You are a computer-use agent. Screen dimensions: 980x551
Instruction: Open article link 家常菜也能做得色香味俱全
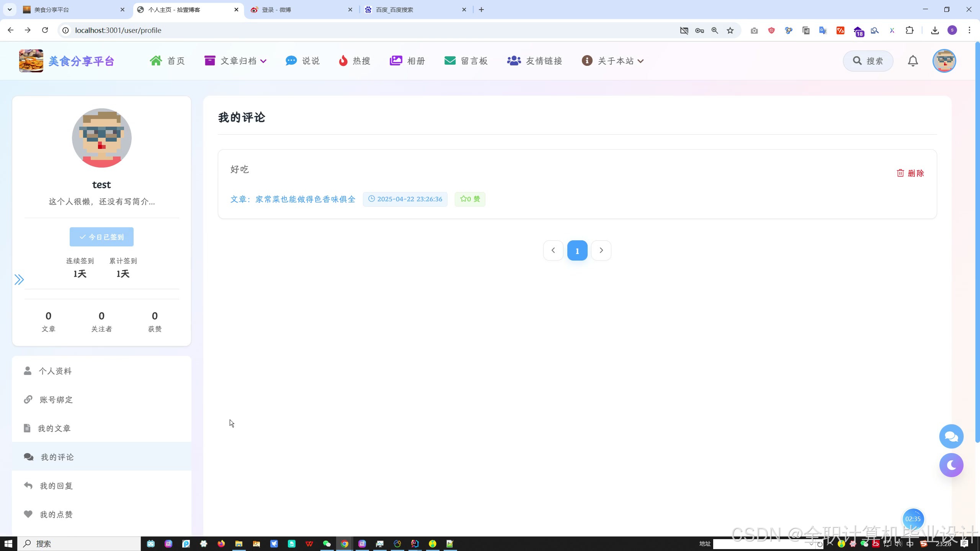coord(293,199)
